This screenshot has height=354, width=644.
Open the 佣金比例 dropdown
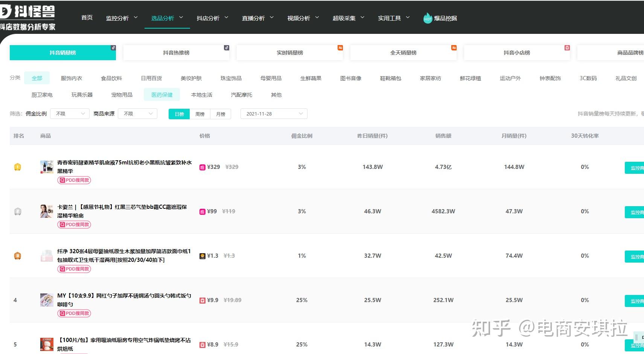(x=70, y=114)
